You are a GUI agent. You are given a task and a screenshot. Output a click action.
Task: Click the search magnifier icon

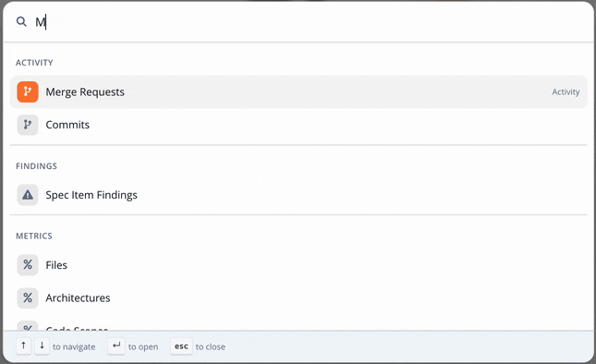(21, 21)
